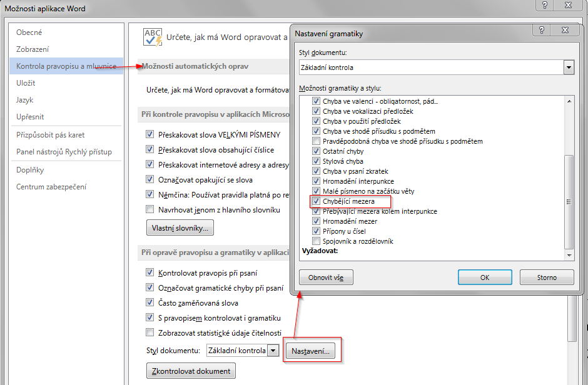Open 'Vlastní slovníky...' button
Viewport: 588px width, 385px height.
click(x=180, y=227)
